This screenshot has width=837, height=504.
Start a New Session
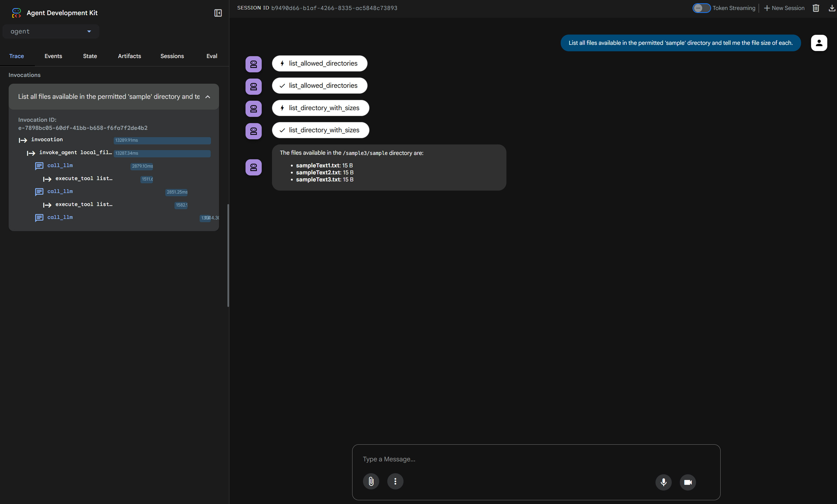click(784, 8)
